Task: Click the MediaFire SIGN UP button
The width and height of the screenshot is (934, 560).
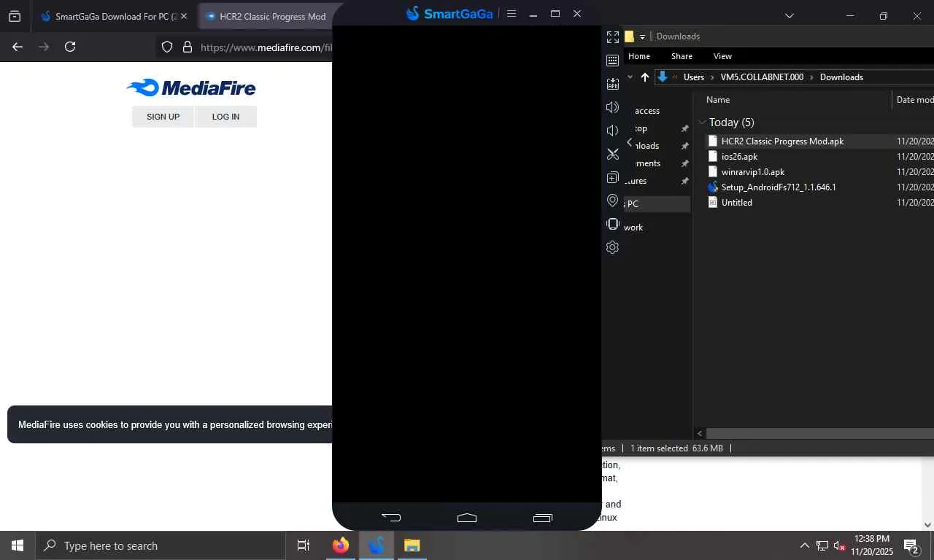Action: pos(163,117)
